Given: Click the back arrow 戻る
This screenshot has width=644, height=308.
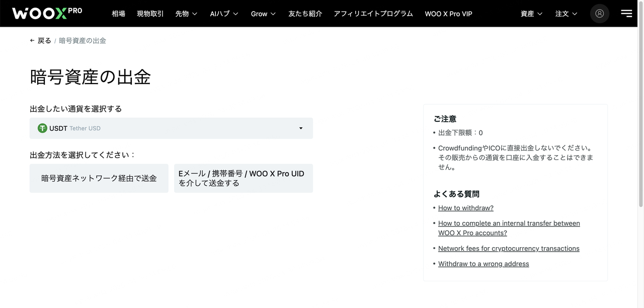Looking at the screenshot, I should tap(40, 41).
